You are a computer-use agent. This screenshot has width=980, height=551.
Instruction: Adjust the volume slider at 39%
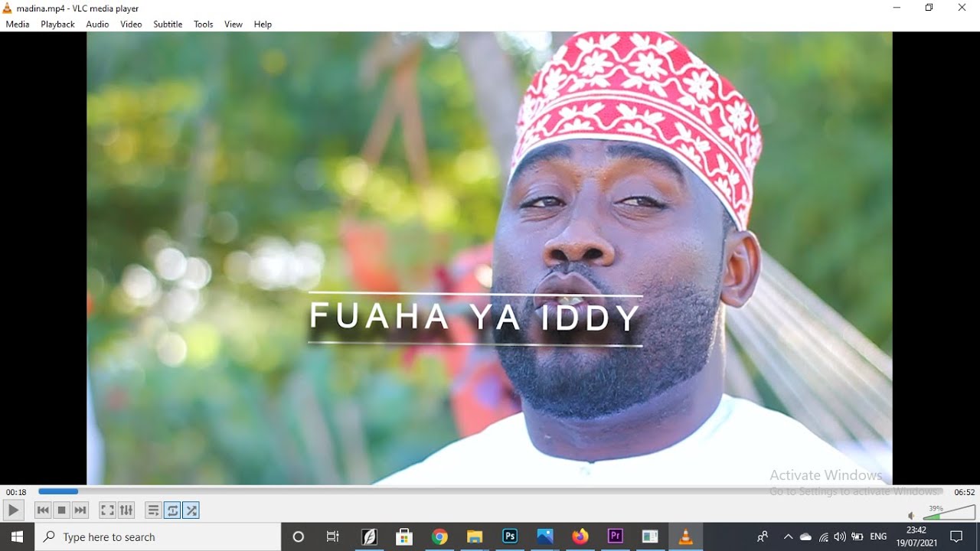click(x=949, y=512)
